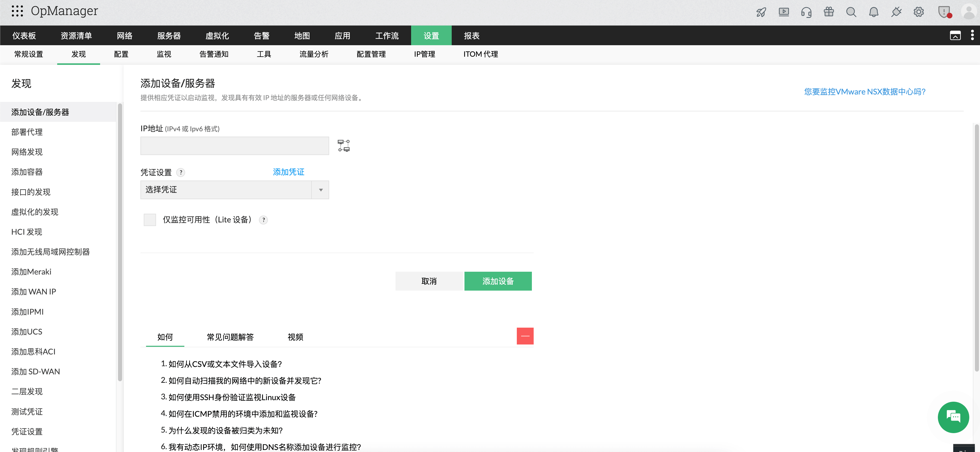Go to the 网络 menu

(125, 35)
